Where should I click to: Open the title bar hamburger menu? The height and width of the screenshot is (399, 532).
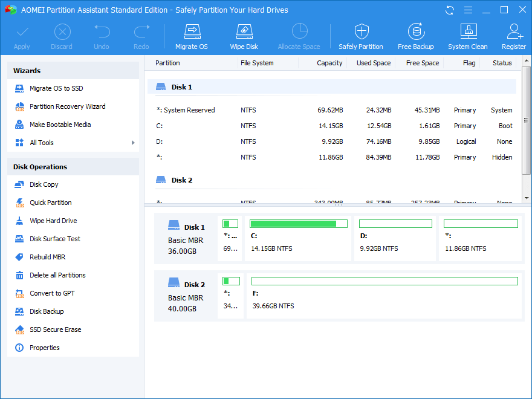468,10
